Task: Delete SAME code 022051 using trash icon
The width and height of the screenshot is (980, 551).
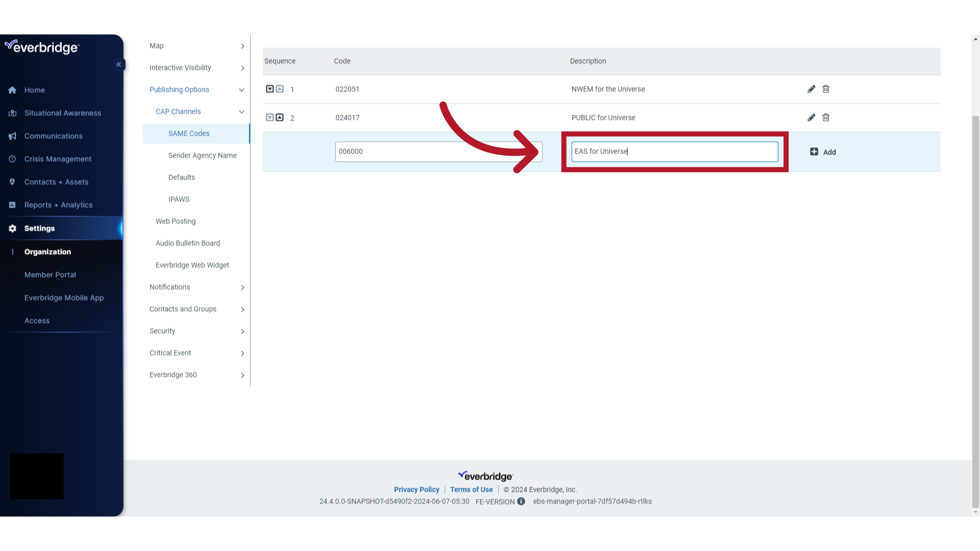Action: point(826,89)
